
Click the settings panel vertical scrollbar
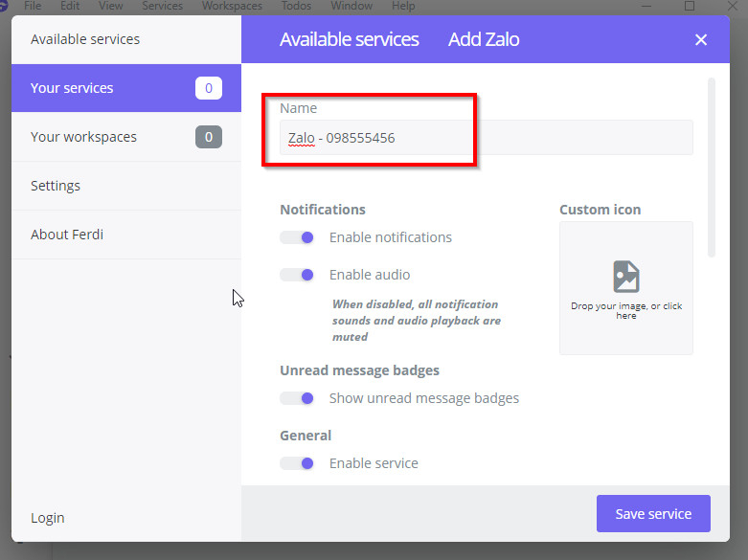click(x=712, y=167)
